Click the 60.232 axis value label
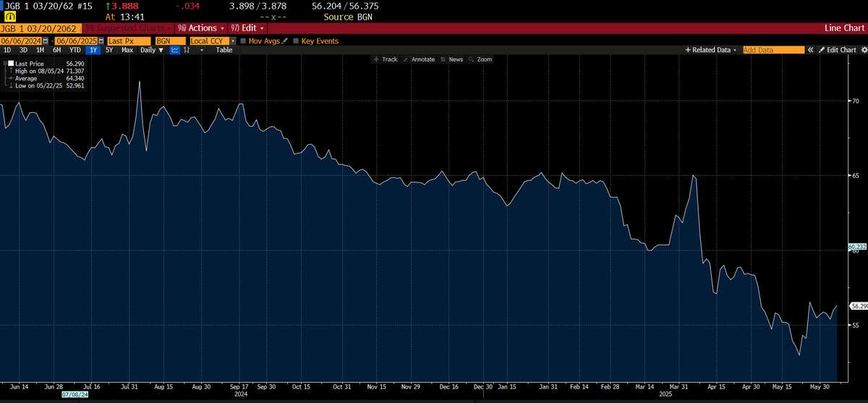Viewport: 868px width, 403px height. [857, 247]
